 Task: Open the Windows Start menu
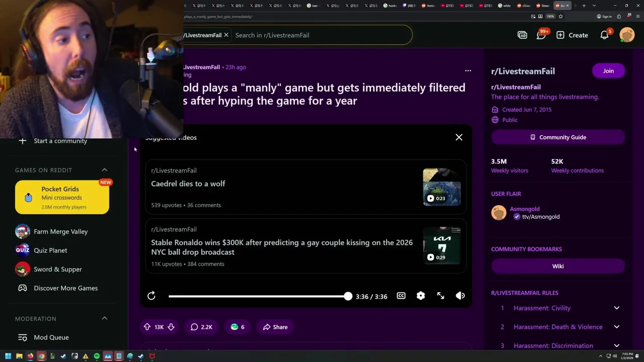click(8, 356)
